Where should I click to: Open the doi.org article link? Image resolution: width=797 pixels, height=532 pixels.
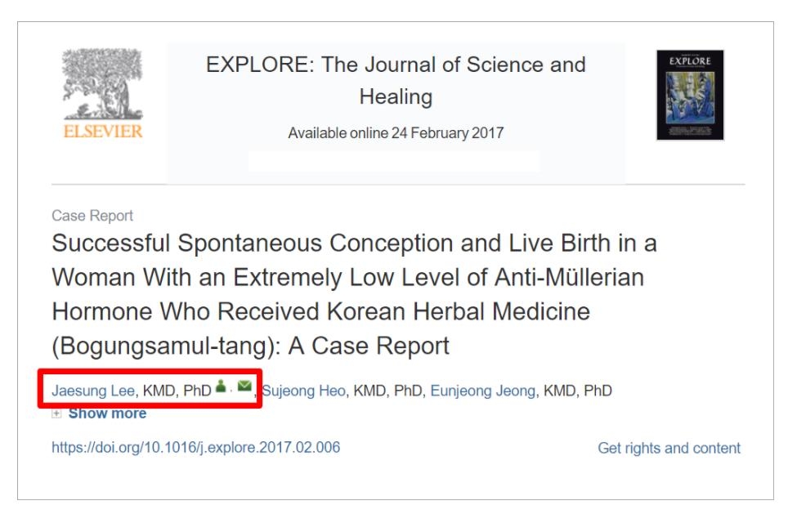195,447
